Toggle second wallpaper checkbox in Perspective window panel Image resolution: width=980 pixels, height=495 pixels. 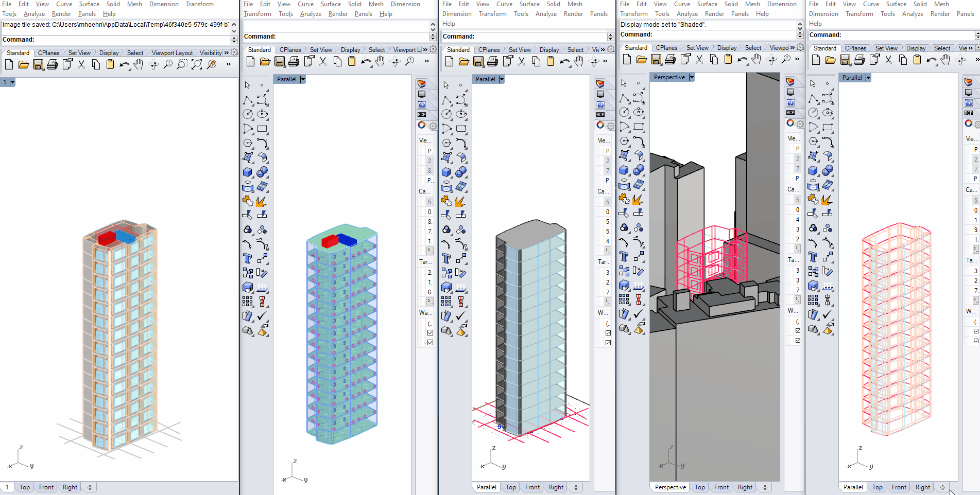[x=798, y=340]
